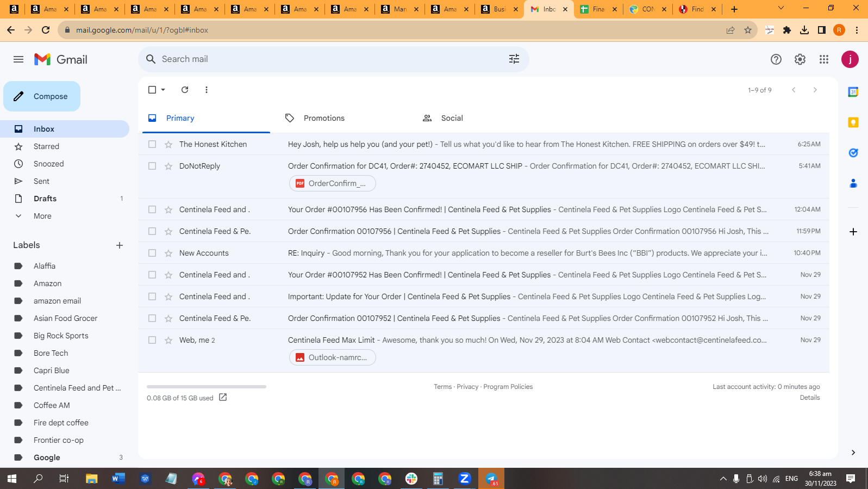Open Gmail settings gear icon
868x489 pixels.
pos(800,59)
